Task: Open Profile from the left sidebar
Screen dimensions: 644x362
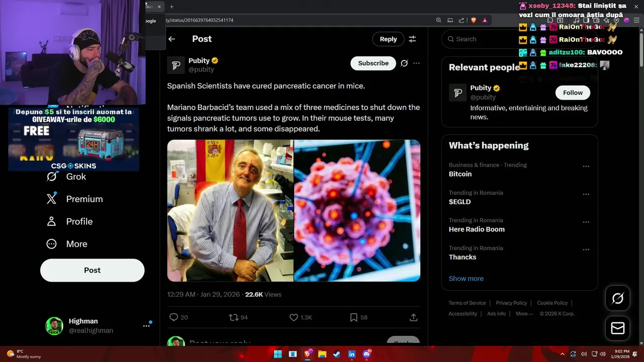Action: (x=69, y=221)
